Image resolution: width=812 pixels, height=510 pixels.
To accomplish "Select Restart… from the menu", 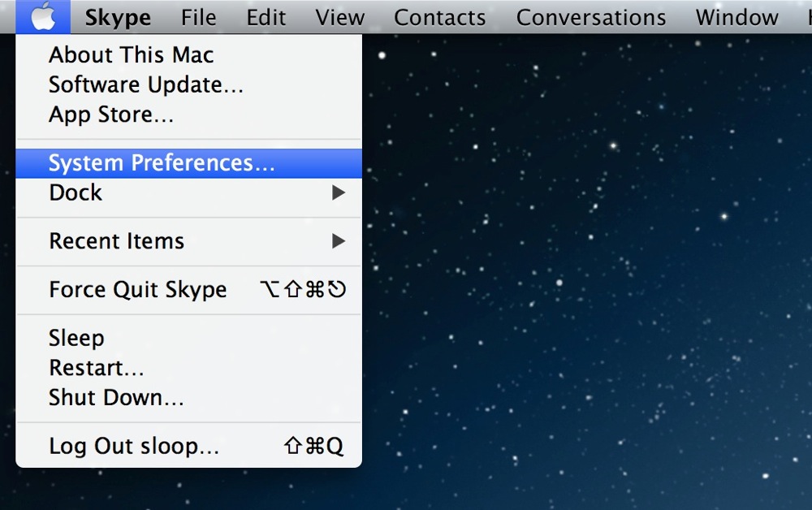I will (x=189, y=368).
